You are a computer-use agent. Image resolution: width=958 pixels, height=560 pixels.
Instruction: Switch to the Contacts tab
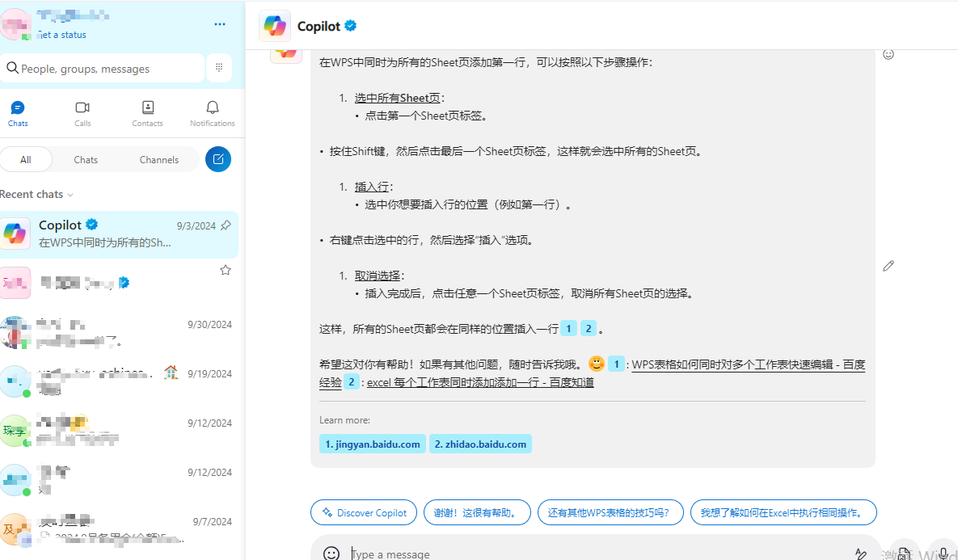click(147, 114)
